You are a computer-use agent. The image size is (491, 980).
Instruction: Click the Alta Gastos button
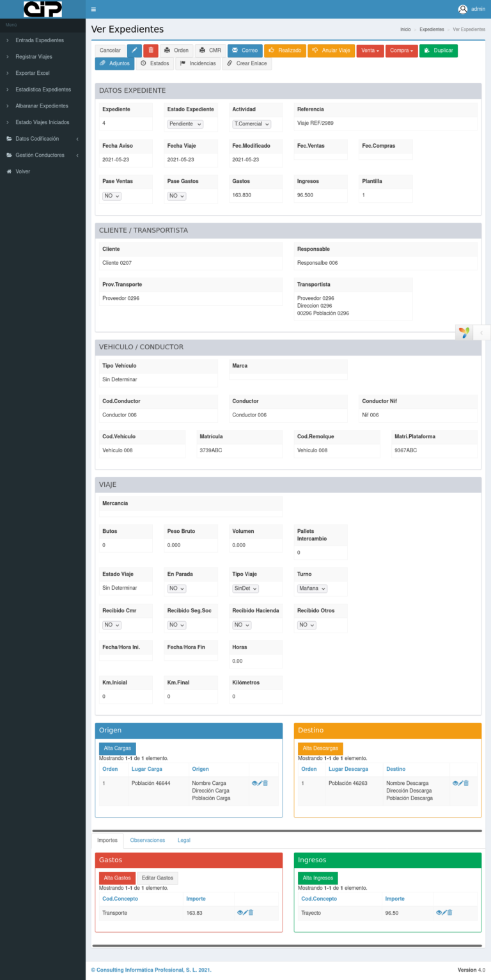[118, 878]
